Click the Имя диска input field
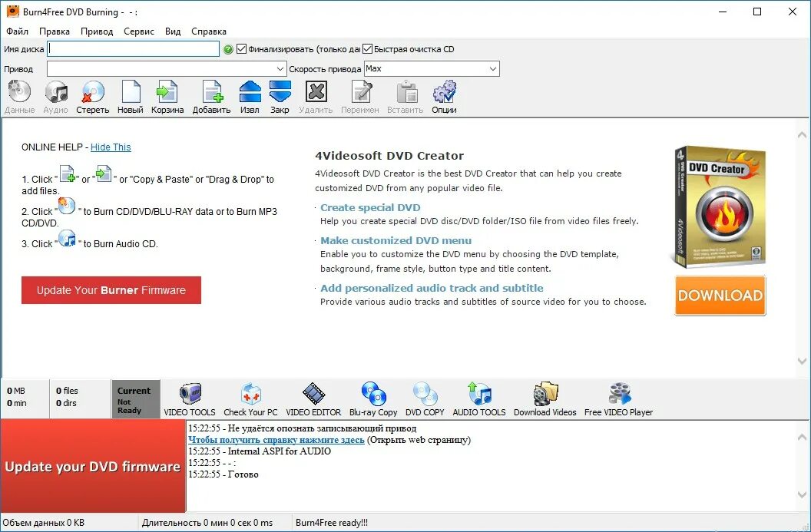Screen dimensions: 811x532 pos(134,49)
